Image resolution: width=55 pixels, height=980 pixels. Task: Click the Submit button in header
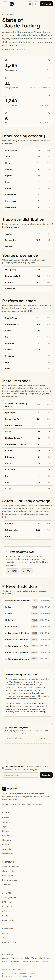tap(46, 4)
